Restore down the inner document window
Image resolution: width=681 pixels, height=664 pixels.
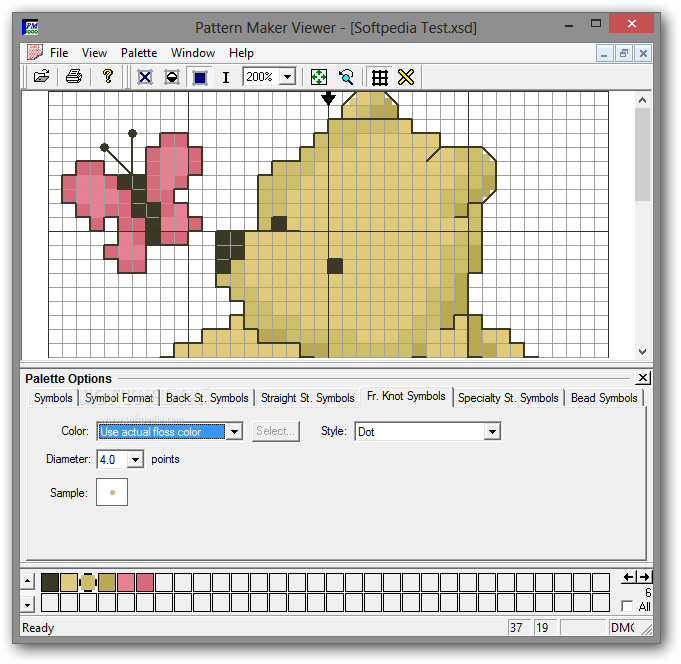click(x=624, y=53)
